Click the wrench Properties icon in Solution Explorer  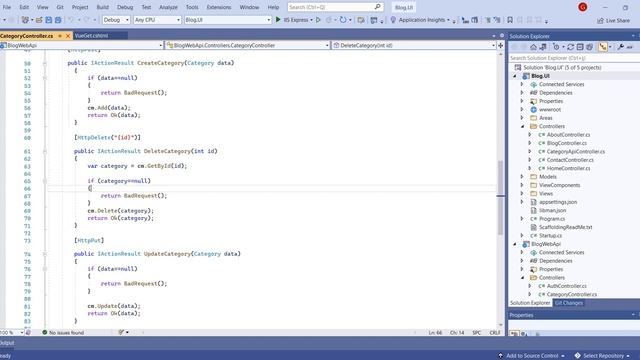[x=620, y=47]
